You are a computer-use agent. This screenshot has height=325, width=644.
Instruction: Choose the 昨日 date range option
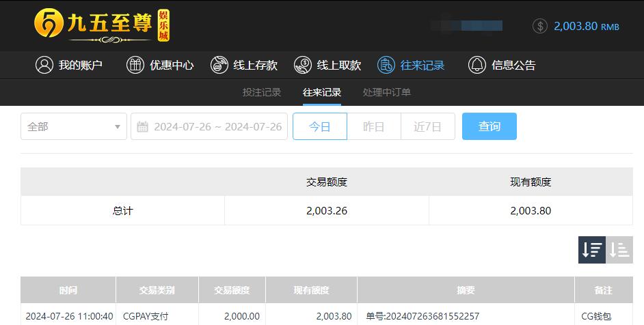point(374,126)
